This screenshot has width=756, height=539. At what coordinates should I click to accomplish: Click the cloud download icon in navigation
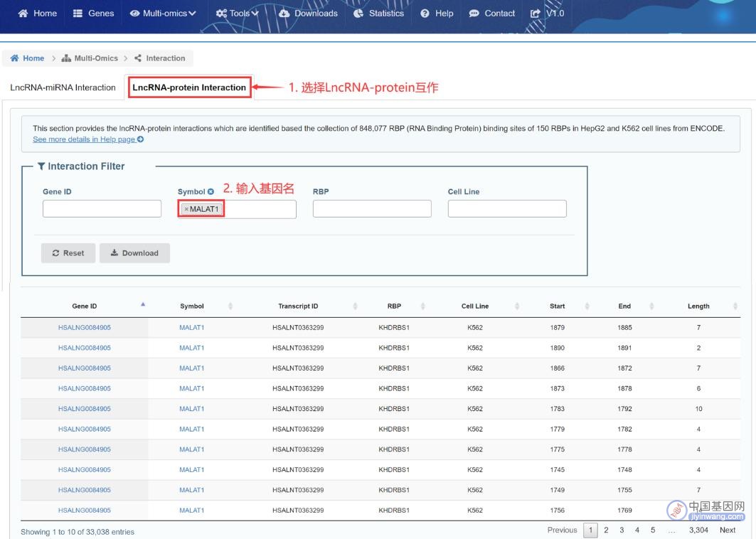(x=284, y=14)
